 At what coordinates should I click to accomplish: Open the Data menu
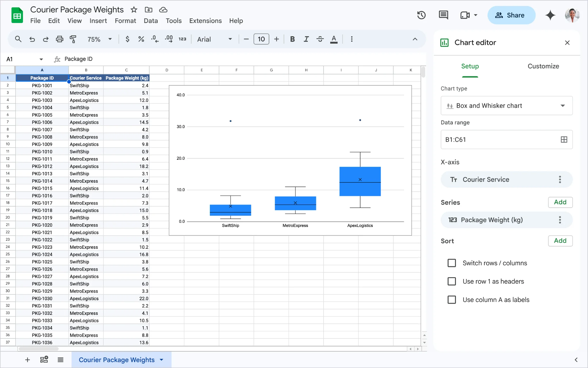coord(151,21)
